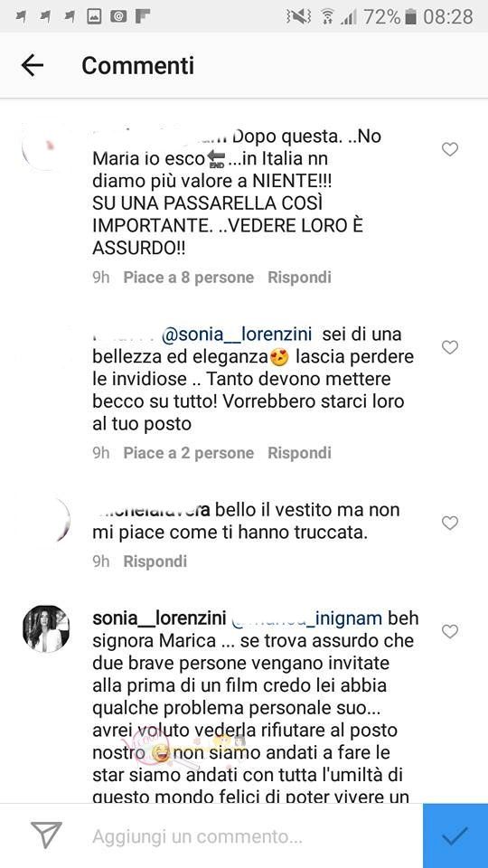Image resolution: width=488 pixels, height=868 pixels.
Task: Click Rispondi under 'al tuo posto' comment
Action: pos(299,453)
